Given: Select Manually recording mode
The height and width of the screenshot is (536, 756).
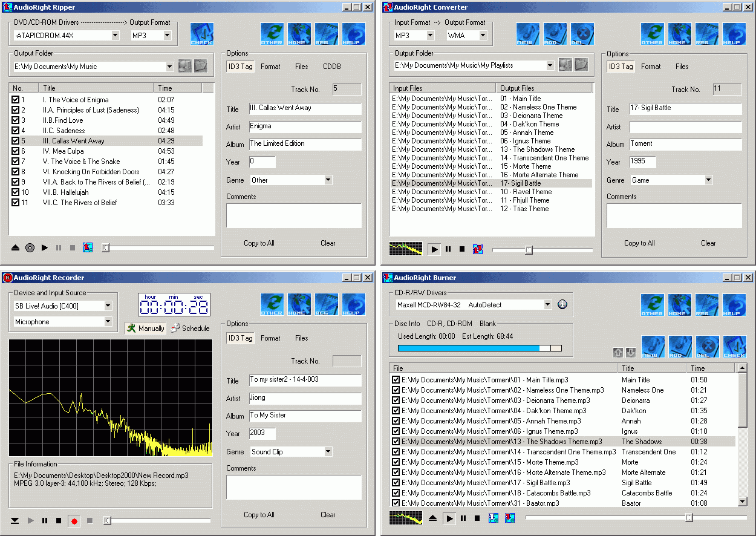Looking at the screenshot, I should pyautogui.click(x=145, y=328).
